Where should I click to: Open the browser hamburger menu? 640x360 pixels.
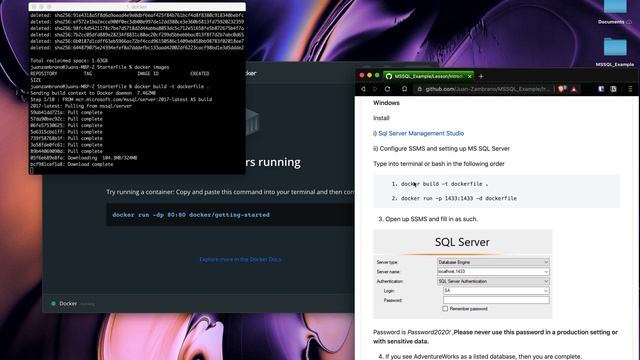pyautogui.click(x=630, y=89)
